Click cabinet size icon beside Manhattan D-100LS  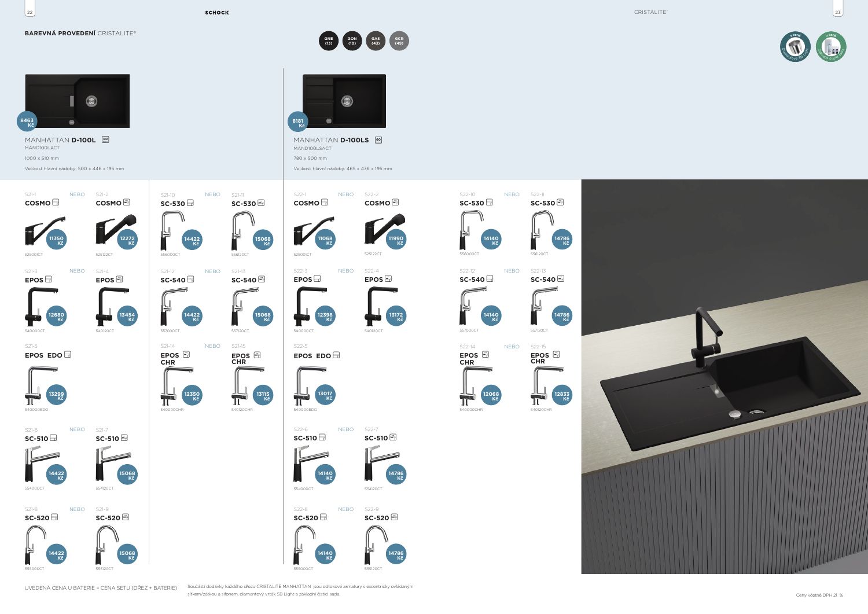(378, 140)
